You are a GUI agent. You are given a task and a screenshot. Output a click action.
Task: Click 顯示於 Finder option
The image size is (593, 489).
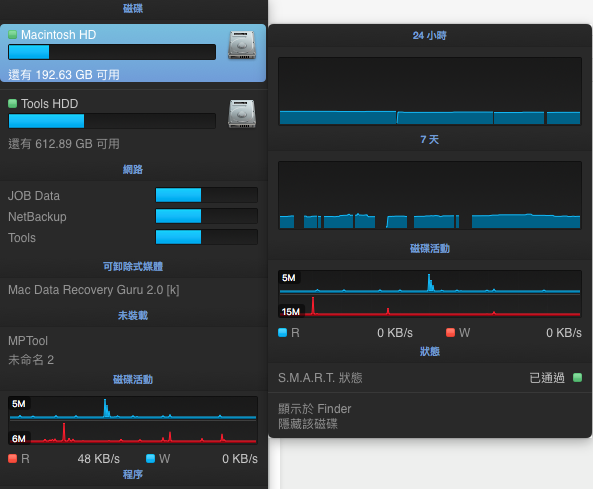click(315, 408)
